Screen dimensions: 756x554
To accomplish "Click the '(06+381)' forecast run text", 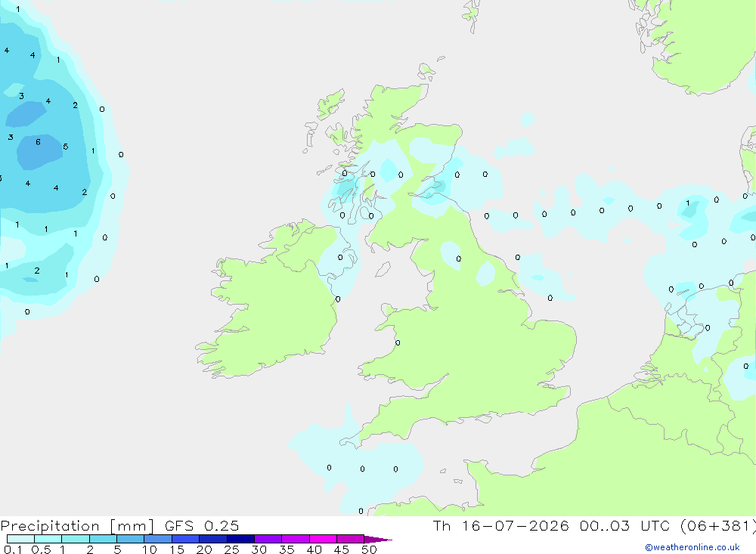I will point(717,525).
